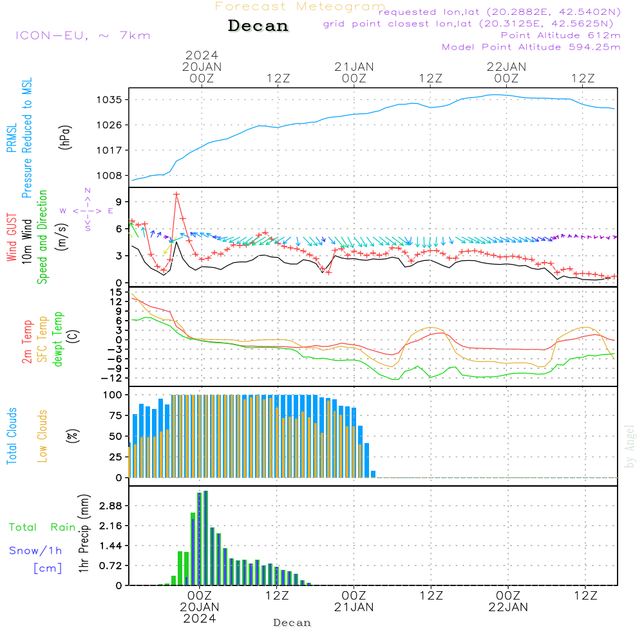This screenshot has height=644, width=644.
Task: Select the ICON-EU ~7km model label
Action: [x=82, y=35]
